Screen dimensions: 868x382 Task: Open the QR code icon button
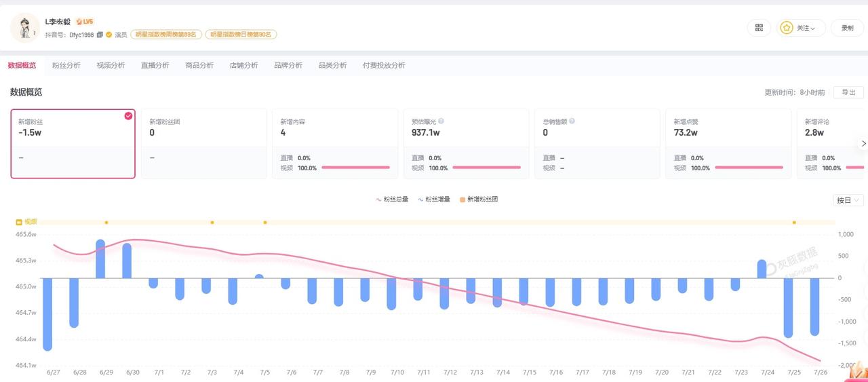pos(759,28)
